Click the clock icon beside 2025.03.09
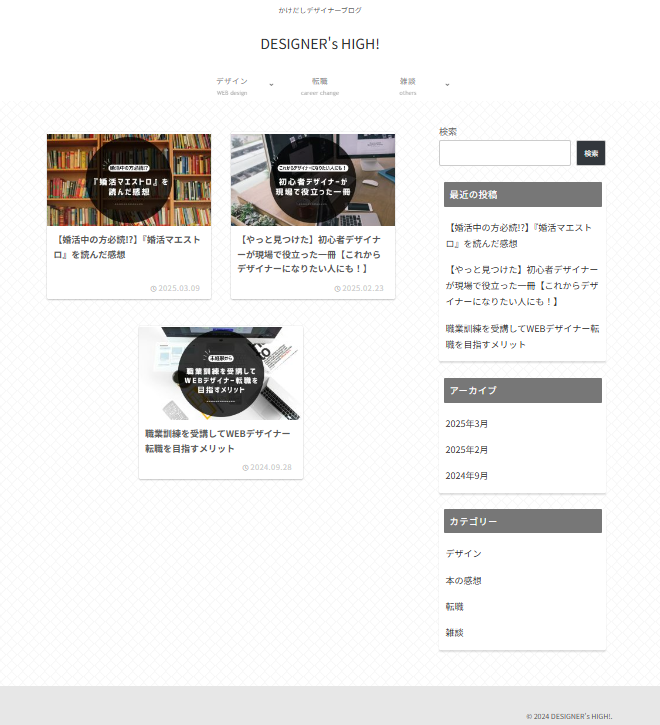This screenshot has width=660, height=725. pos(153,289)
